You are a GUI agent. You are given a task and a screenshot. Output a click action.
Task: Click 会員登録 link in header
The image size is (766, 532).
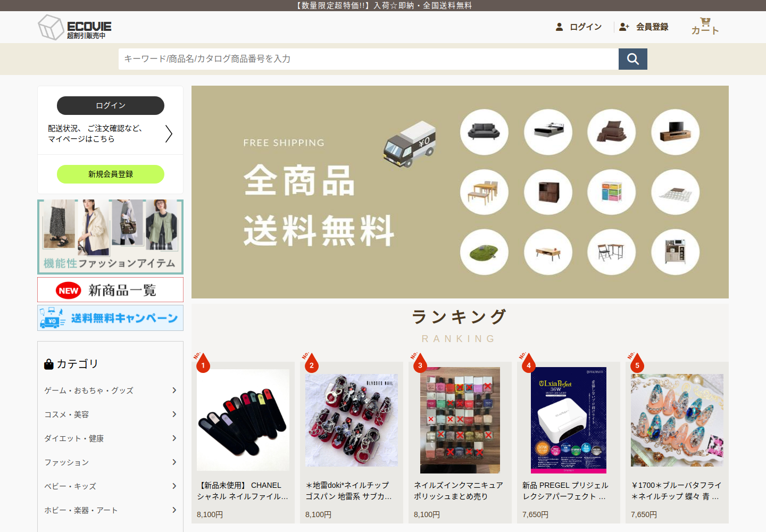click(652, 27)
